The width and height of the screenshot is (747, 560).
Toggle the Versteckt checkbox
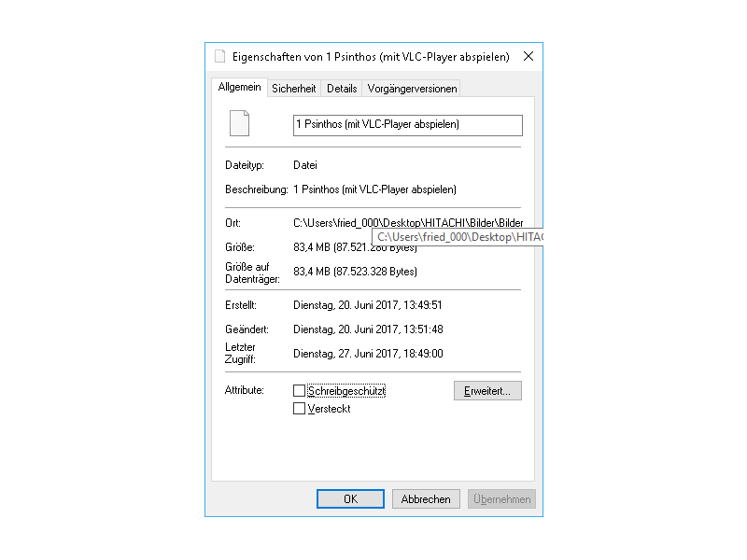pos(300,409)
